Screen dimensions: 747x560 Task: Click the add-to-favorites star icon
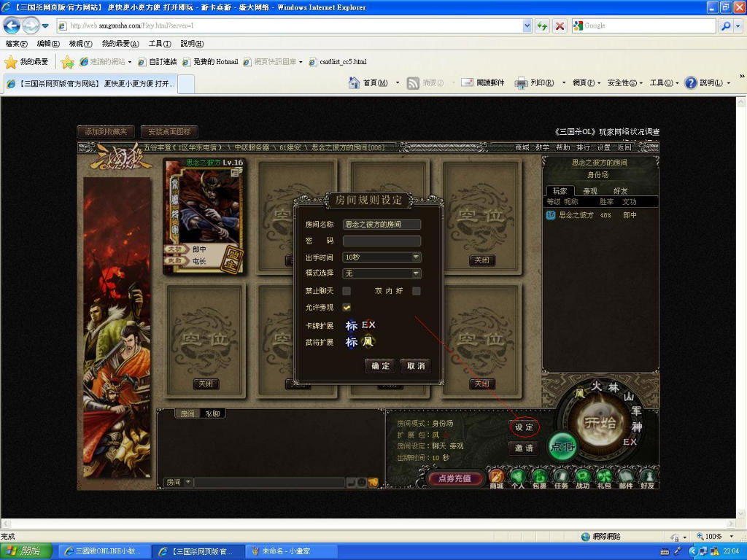point(67,62)
